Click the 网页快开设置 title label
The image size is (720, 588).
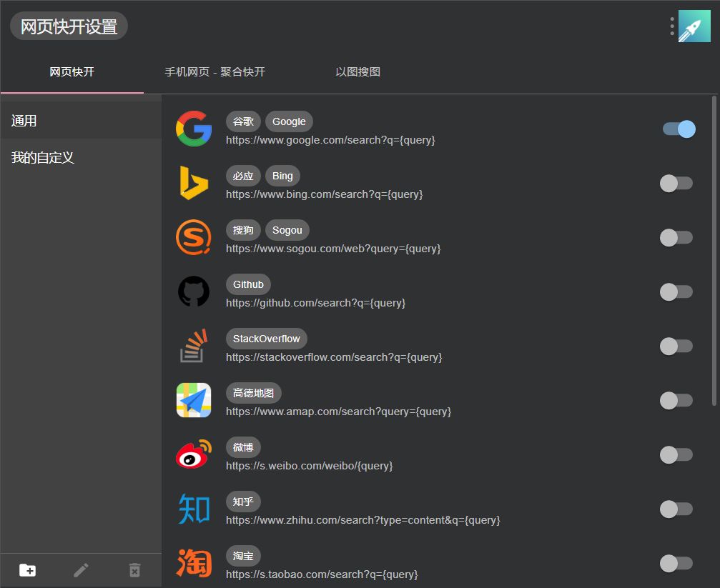click(x=69, y=26)
